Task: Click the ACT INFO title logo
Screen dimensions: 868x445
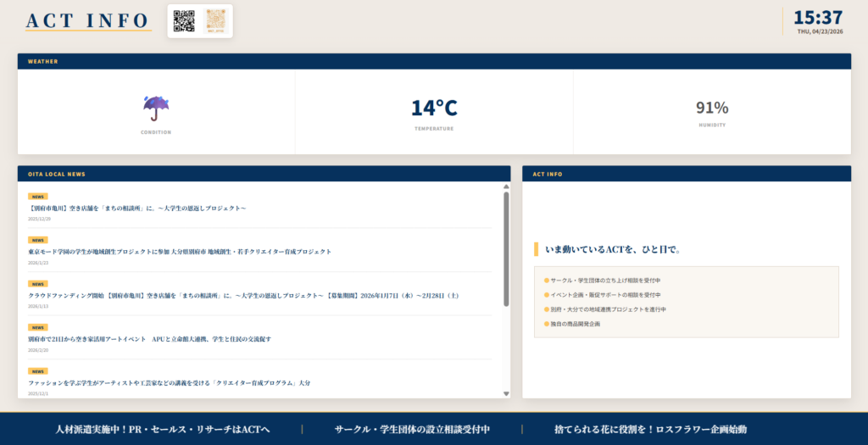Action: (x=88, y=20)
